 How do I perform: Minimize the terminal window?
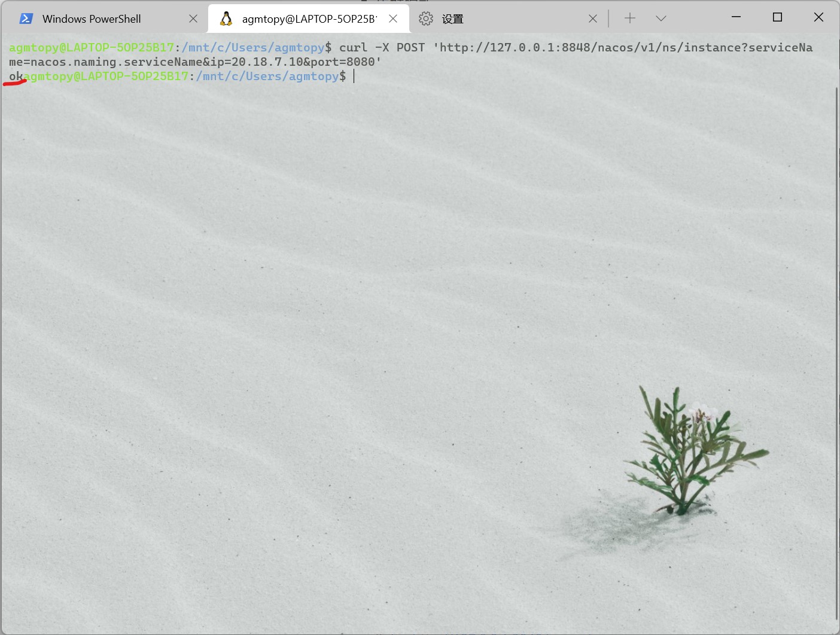[736, 17]
